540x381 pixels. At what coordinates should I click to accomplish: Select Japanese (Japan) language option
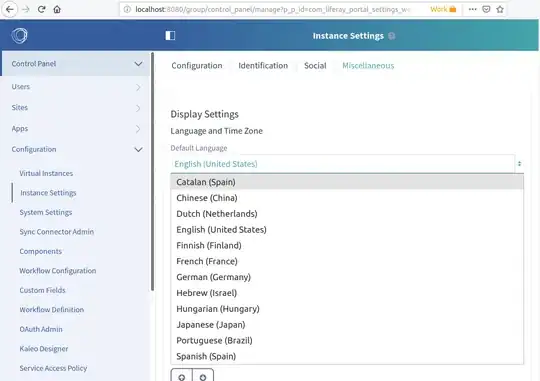click(347, 325)
